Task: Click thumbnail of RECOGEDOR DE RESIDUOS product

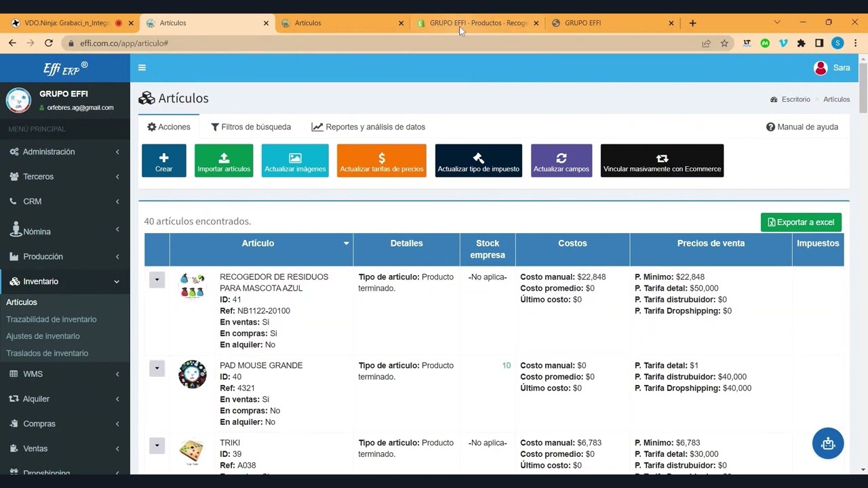Action: point(193,286)
